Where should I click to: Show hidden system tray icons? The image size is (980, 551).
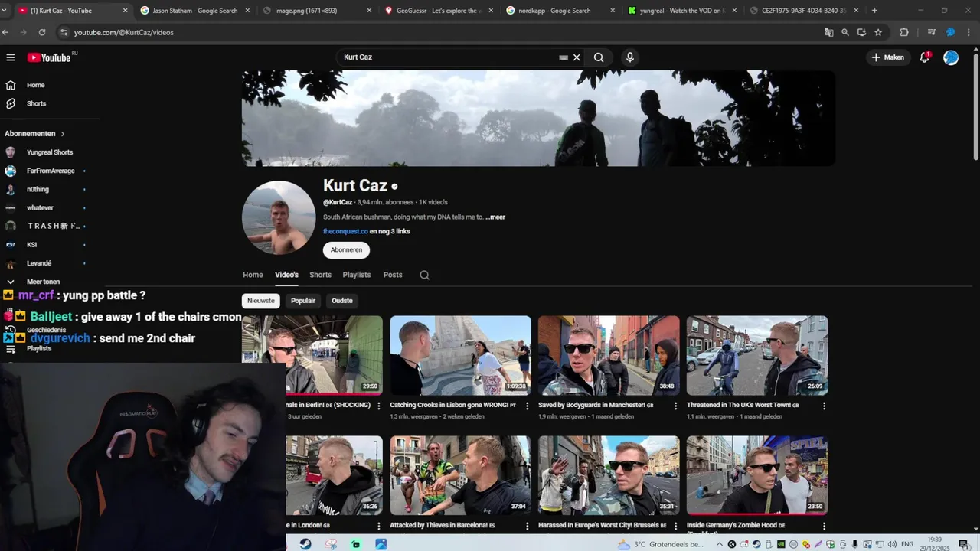click(x=719, y=544)
